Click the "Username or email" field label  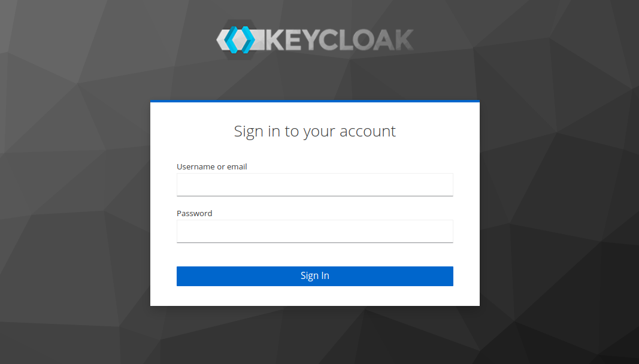click(x=211, y=167)
